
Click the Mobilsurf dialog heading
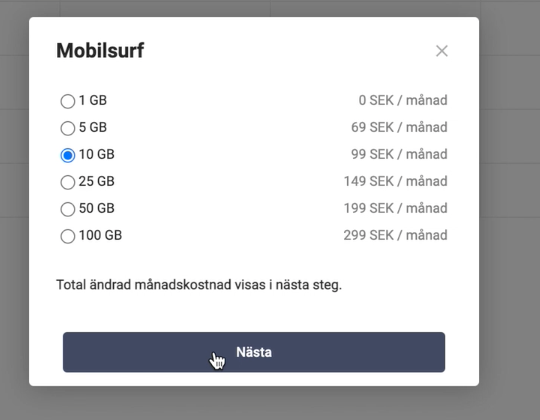point(100,51)
